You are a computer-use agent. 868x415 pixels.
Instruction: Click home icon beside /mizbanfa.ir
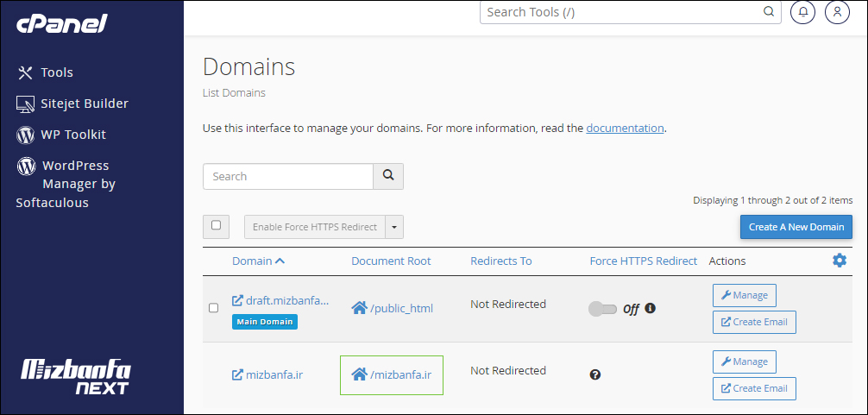360,374
